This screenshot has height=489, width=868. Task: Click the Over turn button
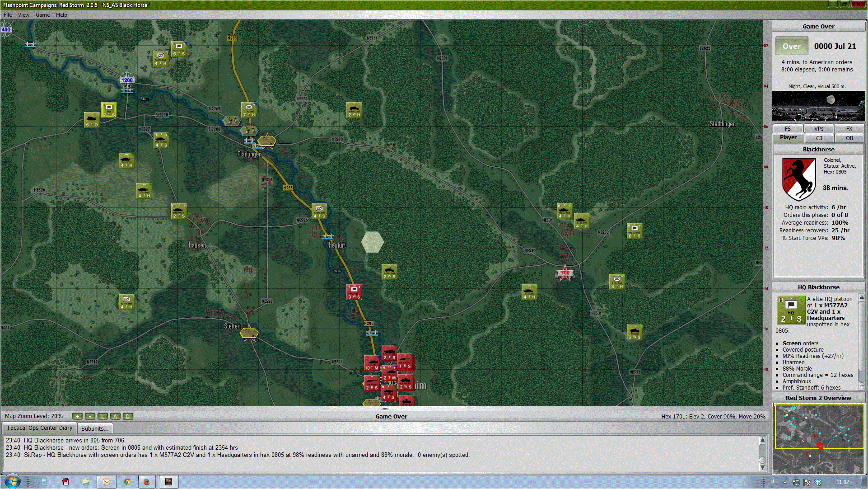point(792,46)
